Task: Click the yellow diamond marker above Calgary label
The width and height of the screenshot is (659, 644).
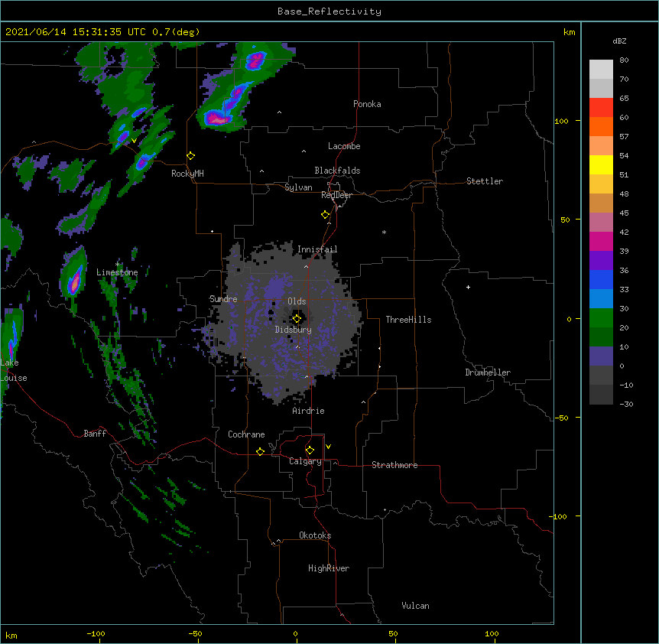Action: 310,450
